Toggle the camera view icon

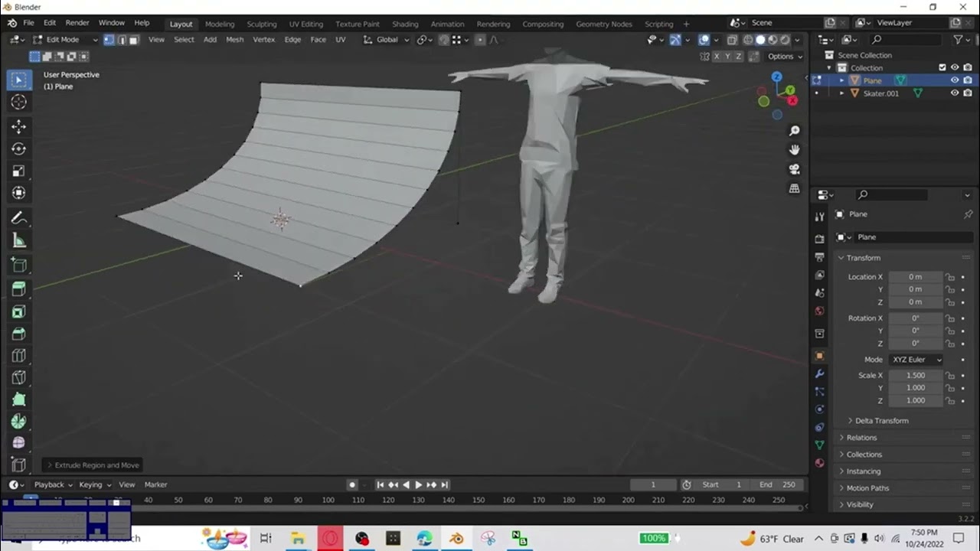[x=794, y=169]
